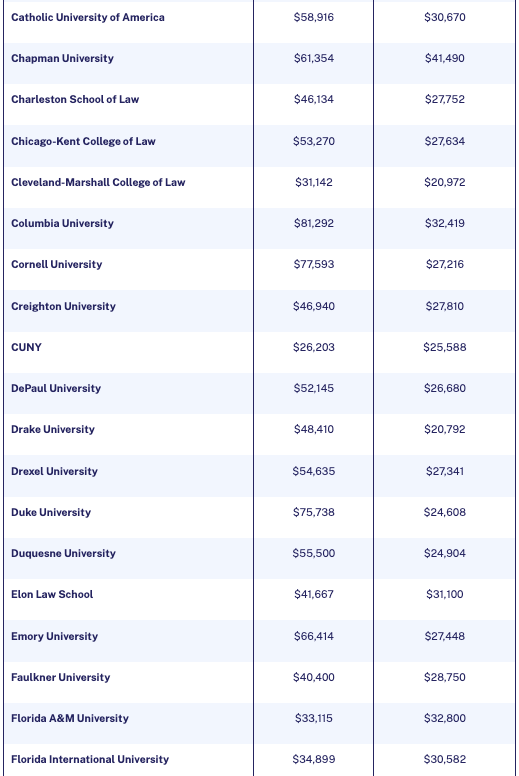519x776 pixels.
Task: Click the Catholic University of America row name
Action: click(88, 17)
